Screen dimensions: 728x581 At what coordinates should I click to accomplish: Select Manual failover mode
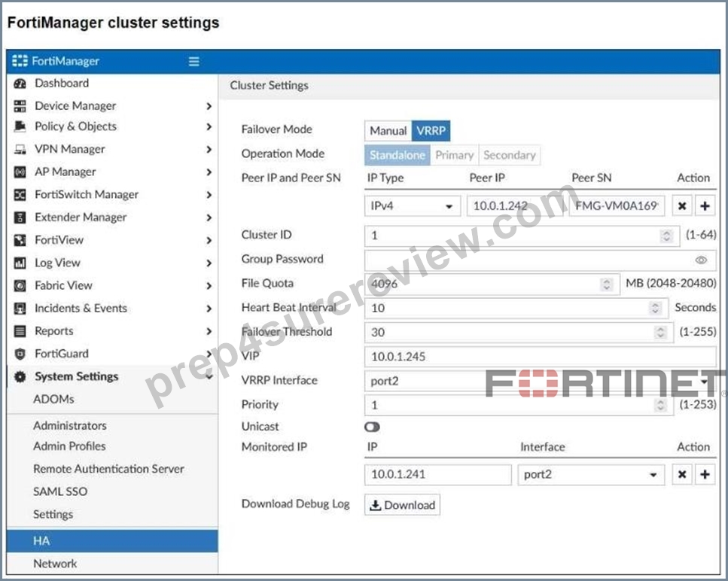[388, 131]
